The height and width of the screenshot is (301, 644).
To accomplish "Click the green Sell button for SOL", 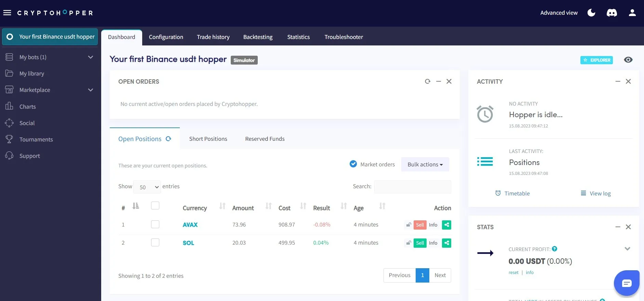I will coord(420,243).
